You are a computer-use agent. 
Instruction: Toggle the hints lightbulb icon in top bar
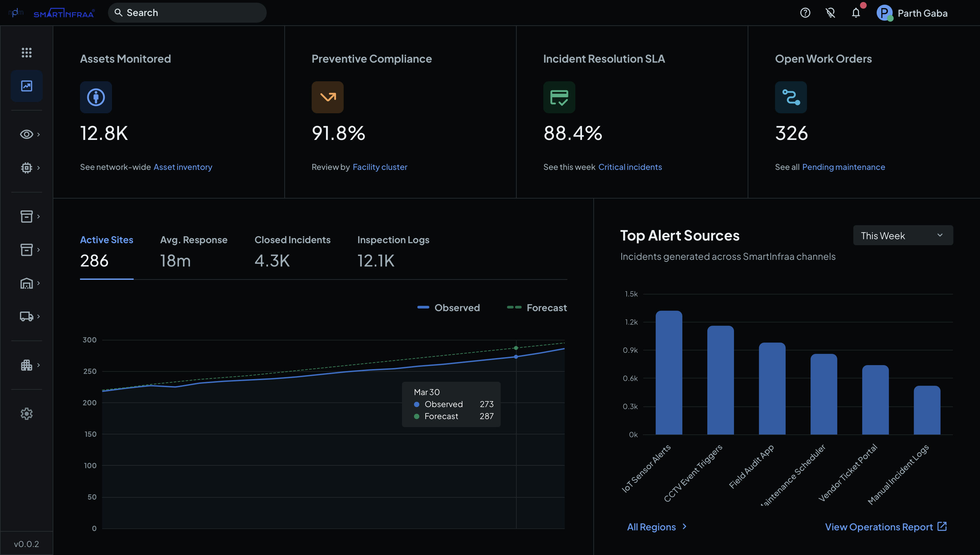[830, 13]
